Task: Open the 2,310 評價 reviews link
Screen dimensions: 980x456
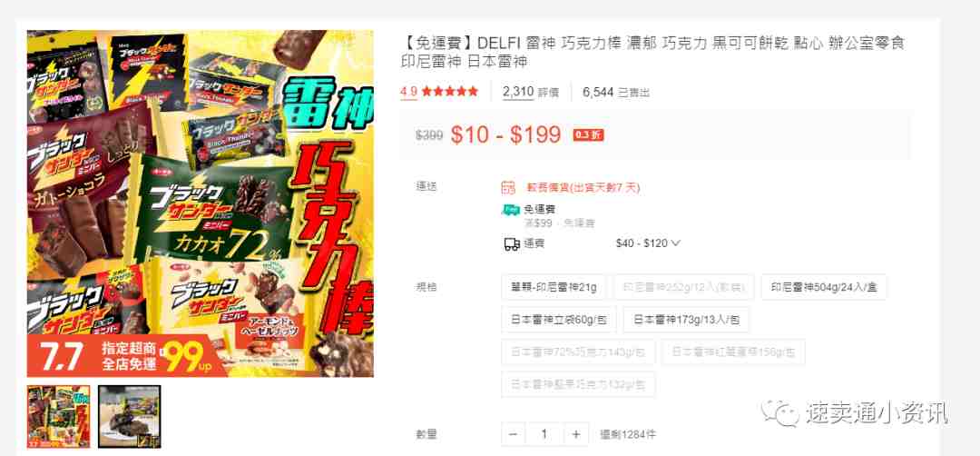Action: [531, 92]
